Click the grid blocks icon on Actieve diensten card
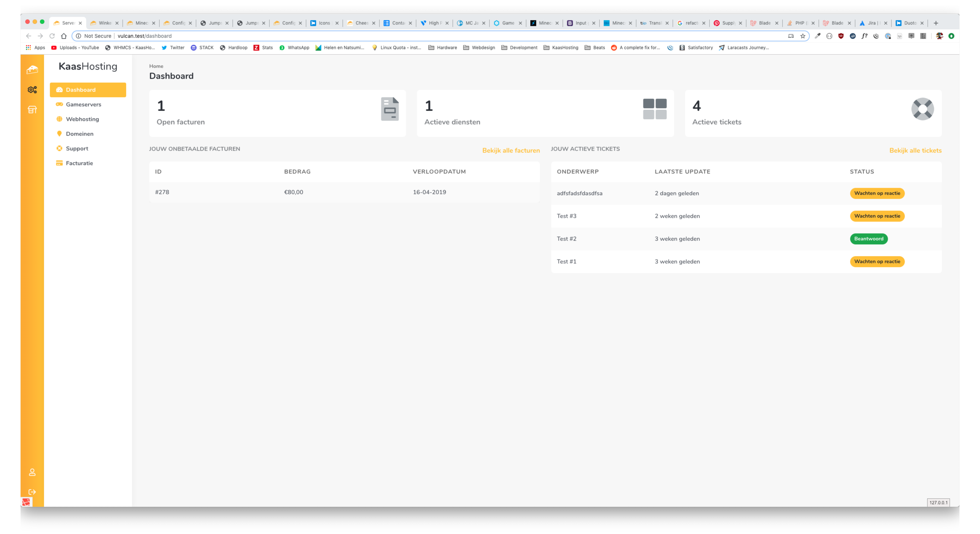The height and width of the screenshot is (534, 980). pyautogui.click(x=654, y=109)
